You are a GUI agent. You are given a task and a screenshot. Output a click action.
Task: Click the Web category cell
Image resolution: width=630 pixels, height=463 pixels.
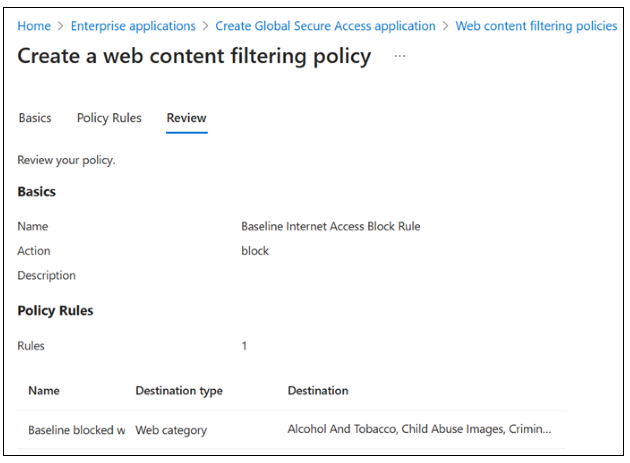click(171, 430)
